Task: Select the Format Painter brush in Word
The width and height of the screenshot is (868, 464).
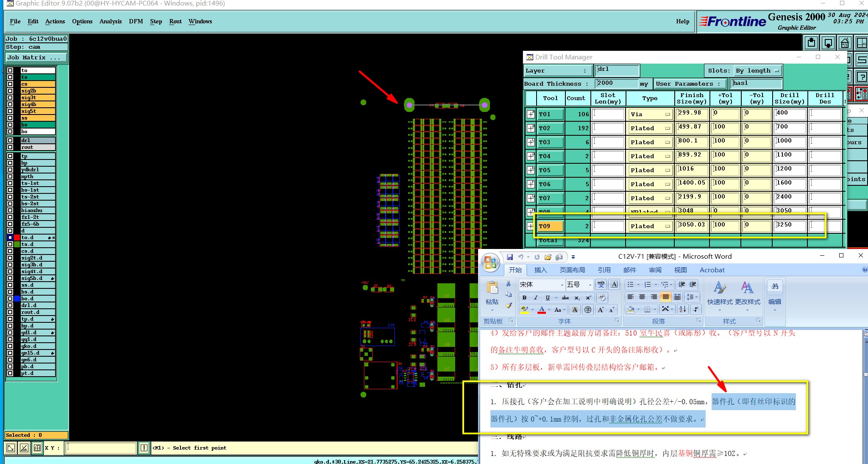Action: click(x=509, y=305)
